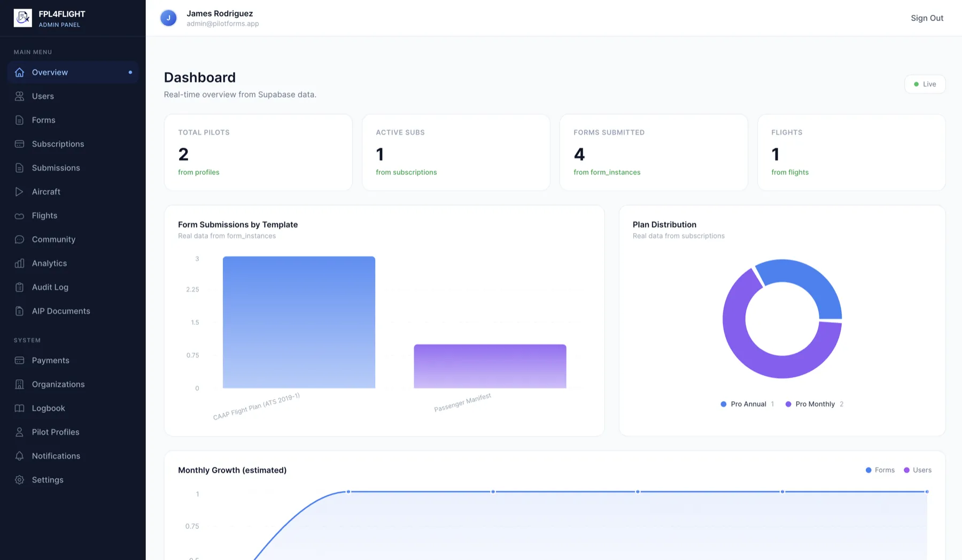Screen dimensions: 962x560
Task: Go to the Analytics page
Action: point(73,263)
